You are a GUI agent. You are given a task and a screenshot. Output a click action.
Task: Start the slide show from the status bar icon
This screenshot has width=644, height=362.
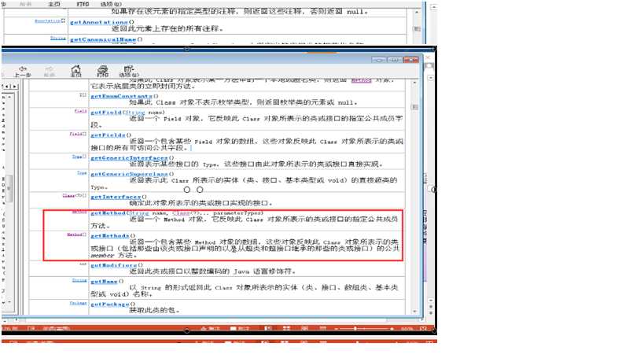[x=323, y=328]
